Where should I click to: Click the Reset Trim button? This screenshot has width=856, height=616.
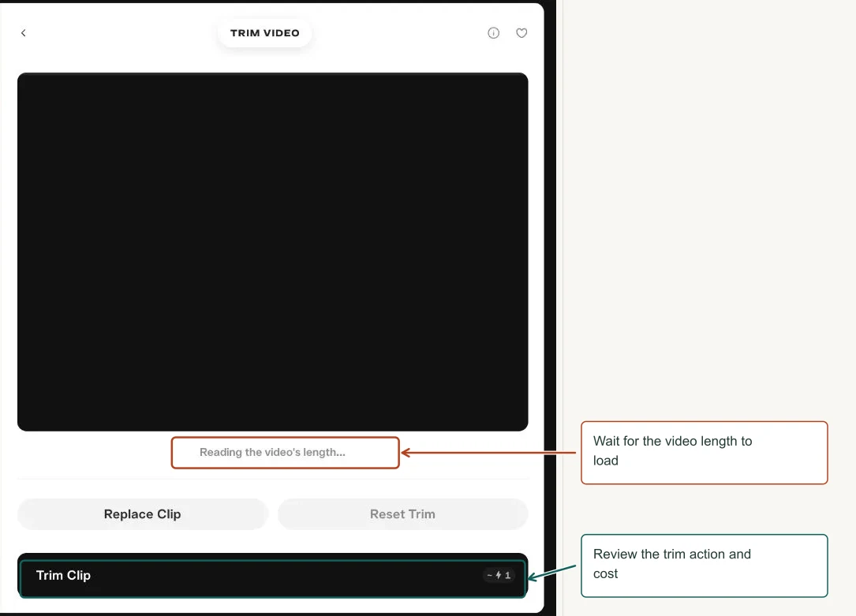coord(403,514)
